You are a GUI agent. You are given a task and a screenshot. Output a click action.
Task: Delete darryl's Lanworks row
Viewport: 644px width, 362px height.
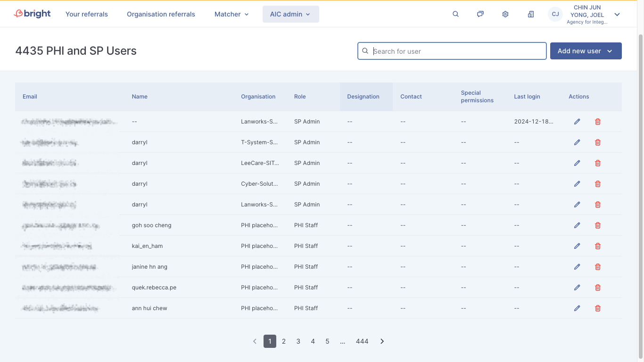[598, 205]
